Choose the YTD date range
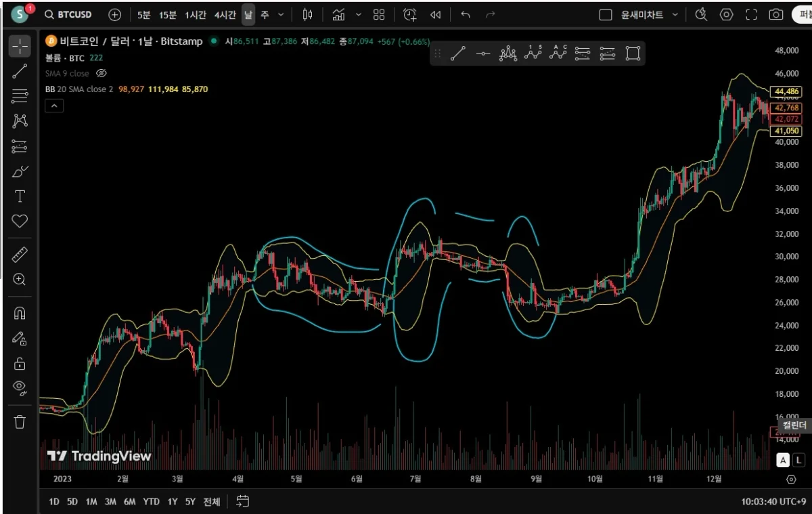This screenshot has height=514, width=812. pyautogui.click(x=152, y=502)
